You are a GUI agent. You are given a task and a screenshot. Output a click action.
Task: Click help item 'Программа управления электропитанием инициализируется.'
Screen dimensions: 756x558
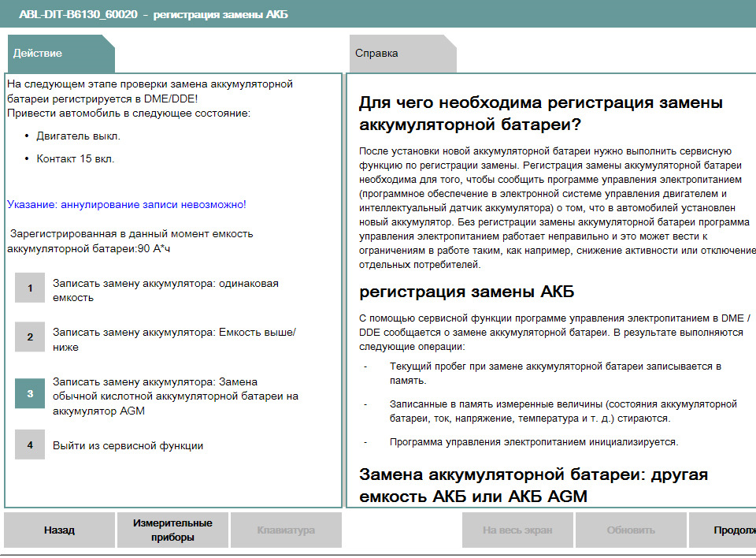pos(534,442)
